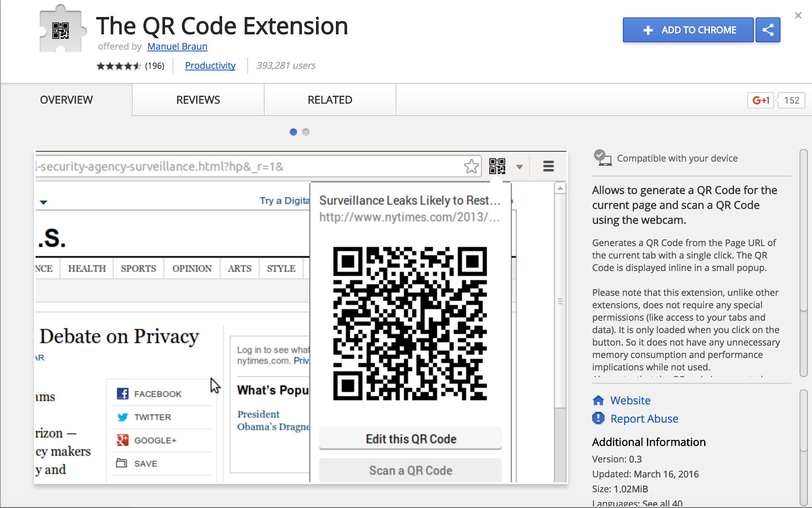Click the share icon button

[768, 30]
